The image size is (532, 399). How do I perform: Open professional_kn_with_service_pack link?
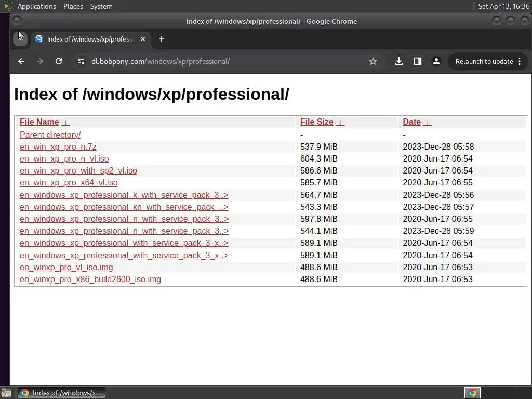pos(124,207)
